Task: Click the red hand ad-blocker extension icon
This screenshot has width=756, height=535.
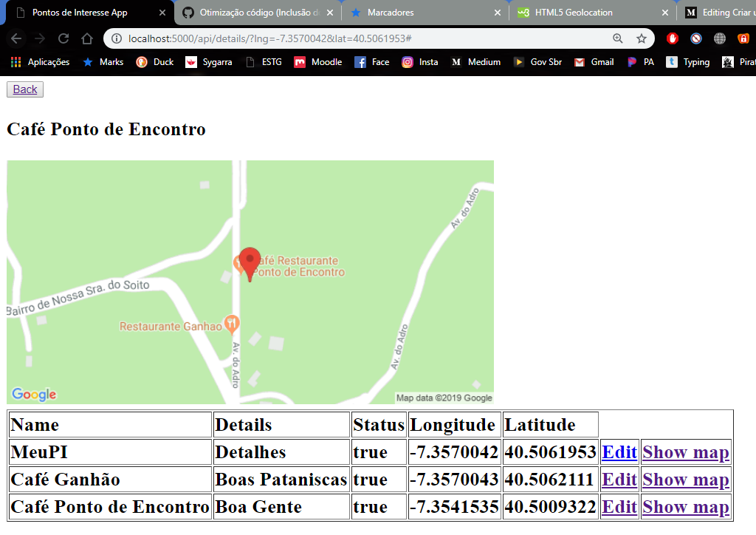Action: point(673,38)
